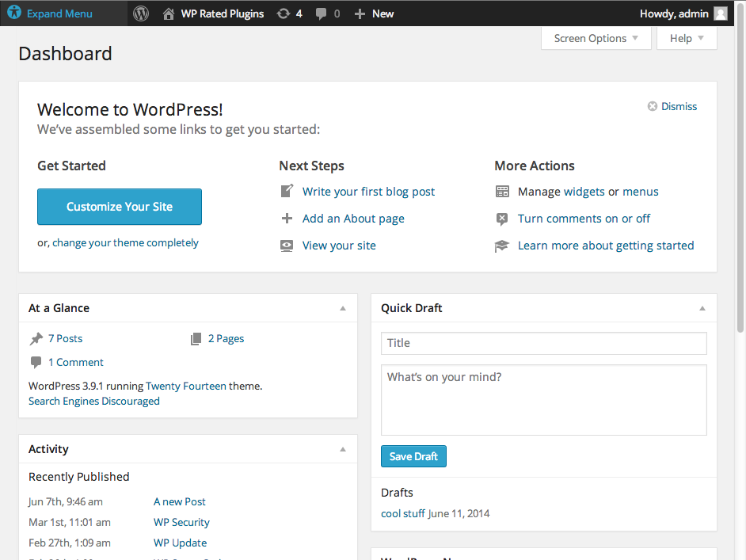Click the comments count 0

point(337,13)
